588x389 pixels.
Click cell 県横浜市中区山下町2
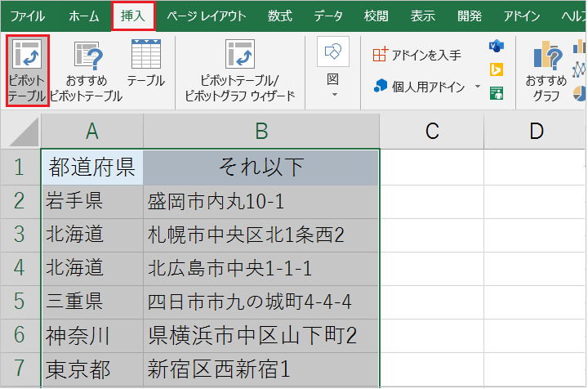[x=261, y=335]
